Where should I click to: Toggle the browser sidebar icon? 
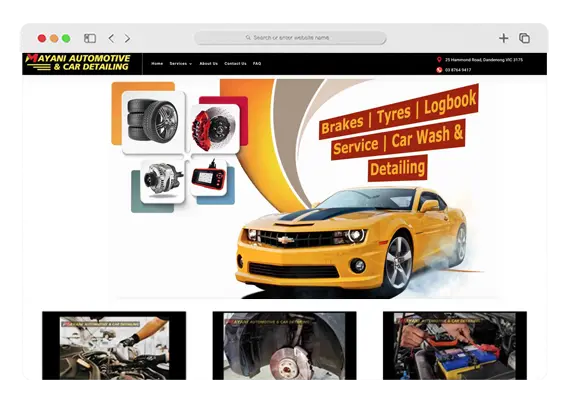pyautogui.click(x=90, y=38)
